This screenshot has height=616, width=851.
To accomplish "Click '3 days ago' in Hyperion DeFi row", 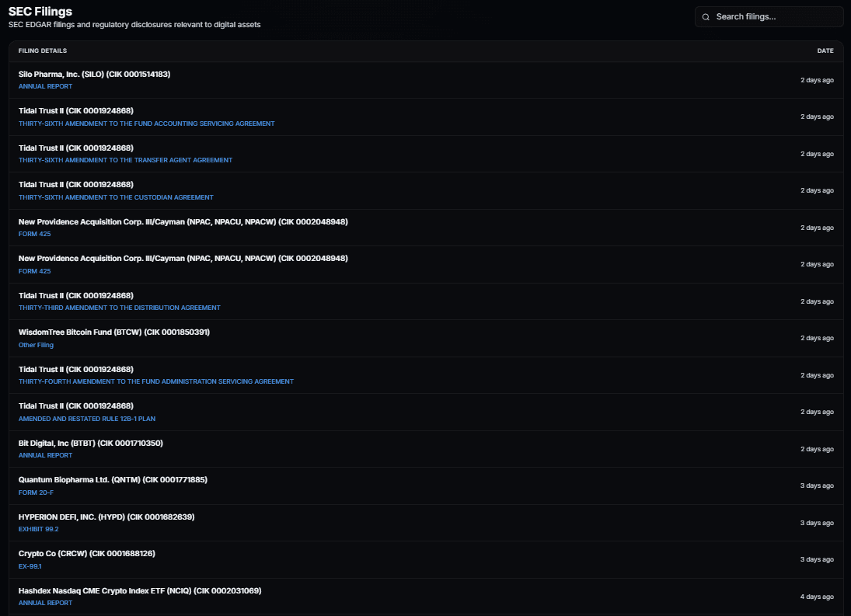I will (x=817, y=523).
